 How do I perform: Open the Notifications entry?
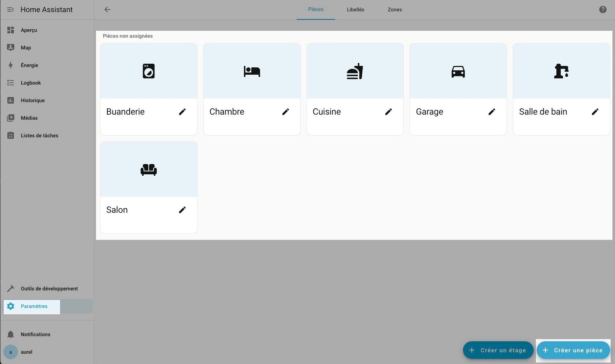pos(47,334)
